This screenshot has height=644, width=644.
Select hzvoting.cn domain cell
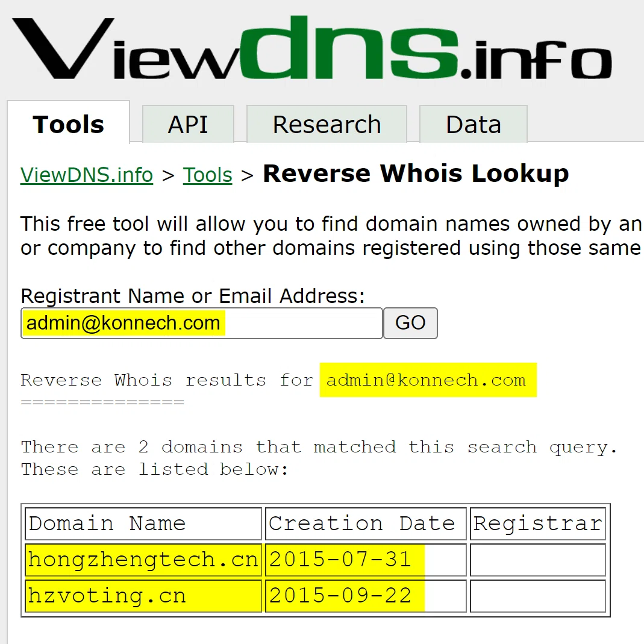pyautogui.click(x=143, y=596)
